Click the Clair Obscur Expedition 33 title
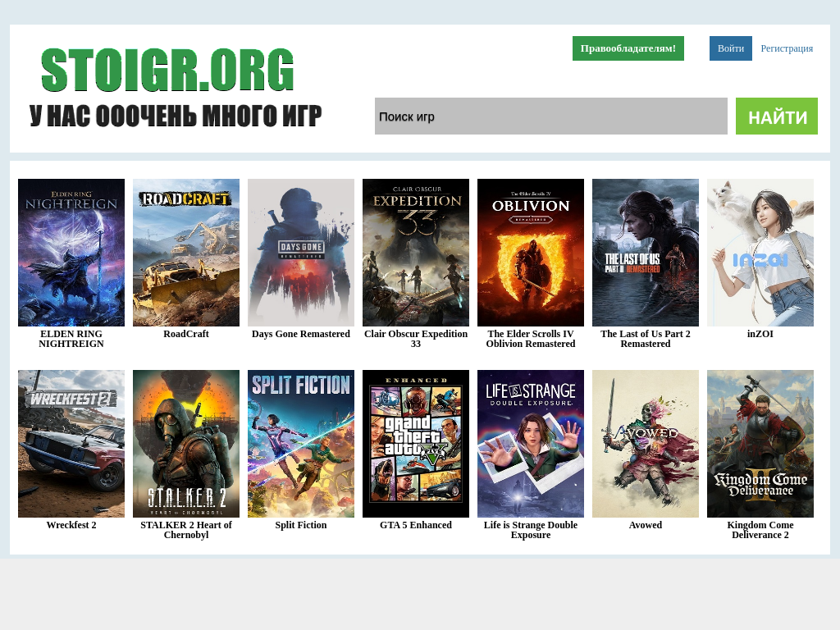The image size is (840, 630). click(416, 339)
